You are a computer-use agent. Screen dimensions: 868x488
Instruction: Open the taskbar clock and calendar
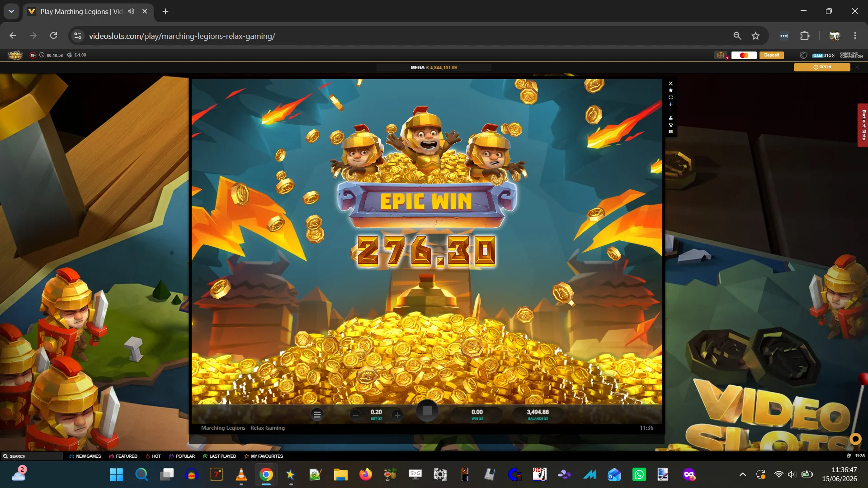point(840,474)
